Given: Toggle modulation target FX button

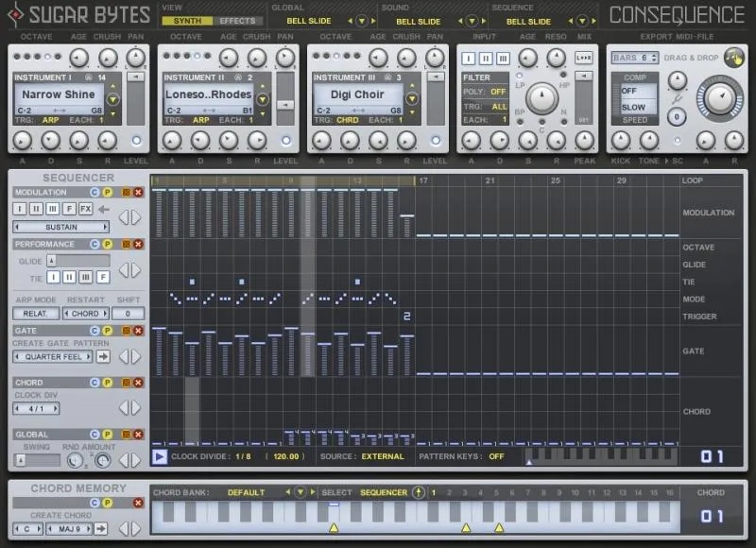Looking at the screenshot, I should pos(85,209).
